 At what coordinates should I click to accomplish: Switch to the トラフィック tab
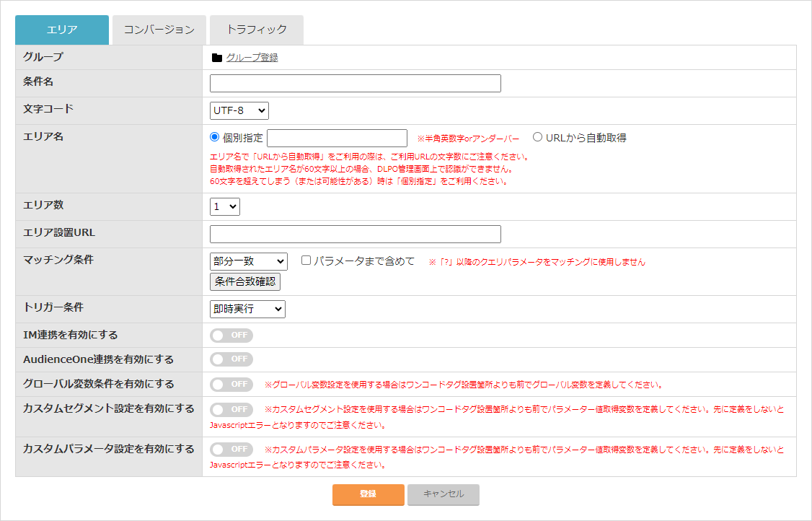pyautogui.click(x=256, y=30)
